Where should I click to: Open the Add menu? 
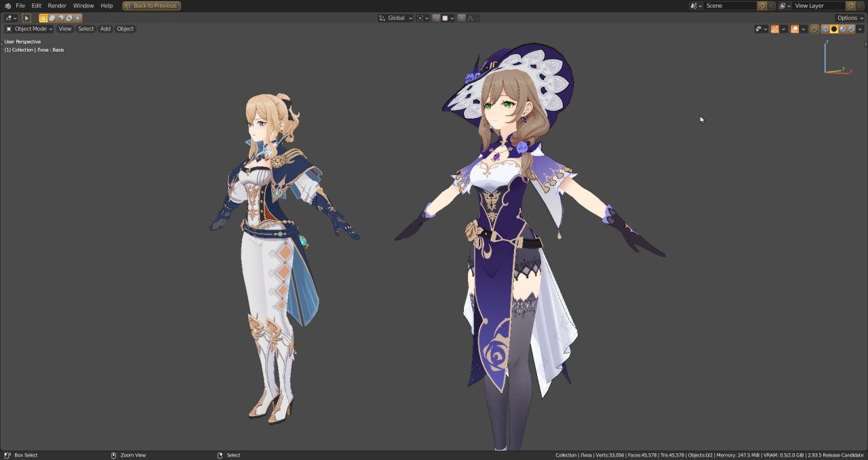coord(105,29)
